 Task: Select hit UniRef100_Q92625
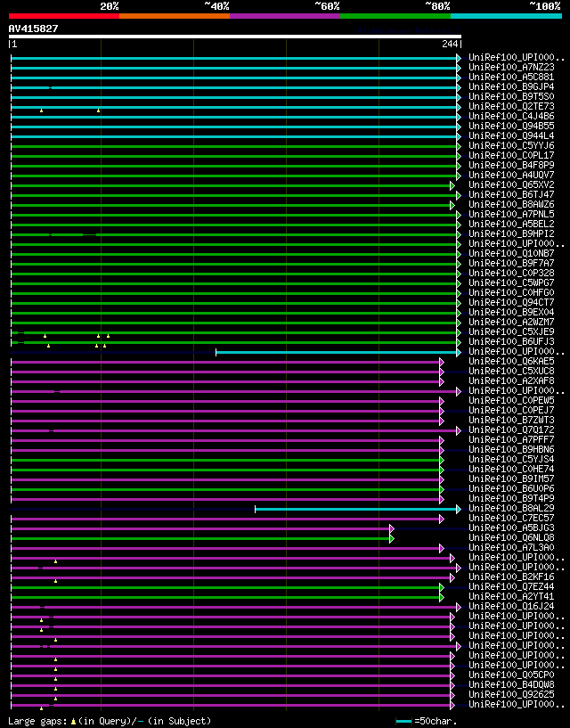511,694
